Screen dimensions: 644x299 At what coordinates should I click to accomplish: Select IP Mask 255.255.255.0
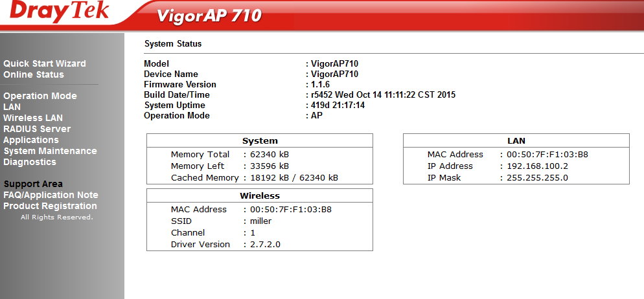point(538,178)
